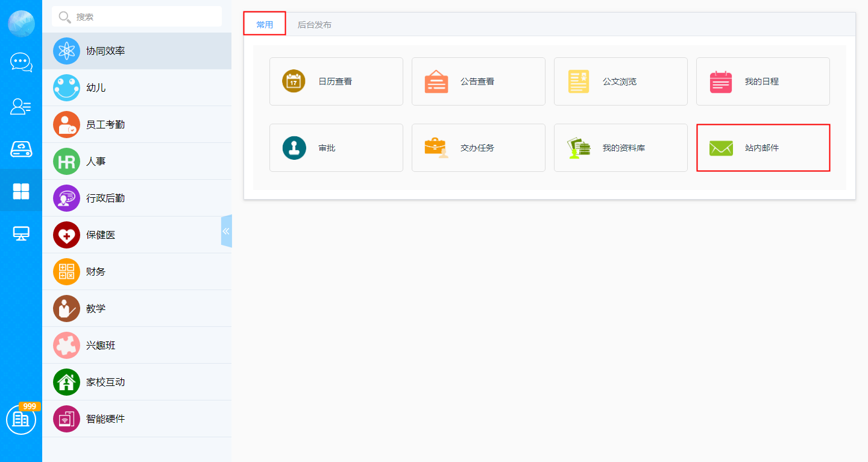Open the 审批 card
The height and width of the screenshot is (462, 868).
[x=336, y=148]
